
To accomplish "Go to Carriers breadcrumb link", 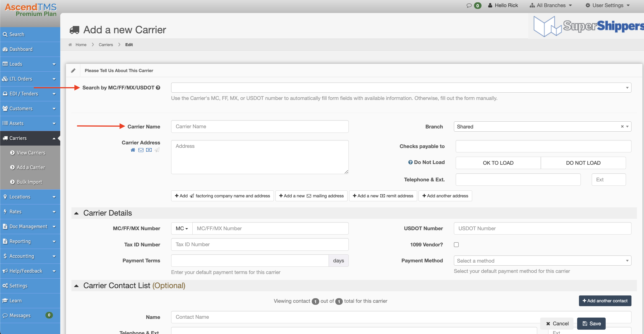I will 106,45.
